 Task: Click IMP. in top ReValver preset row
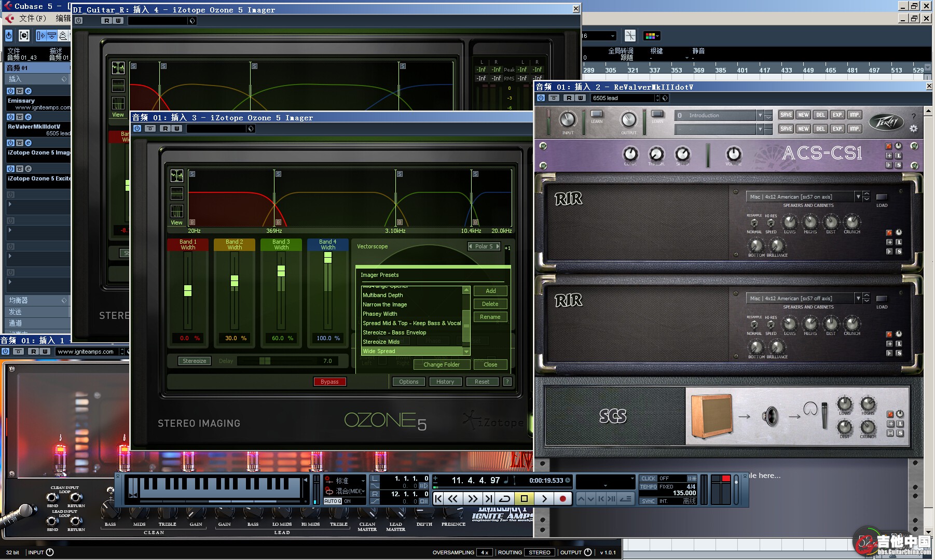point(855,115)
